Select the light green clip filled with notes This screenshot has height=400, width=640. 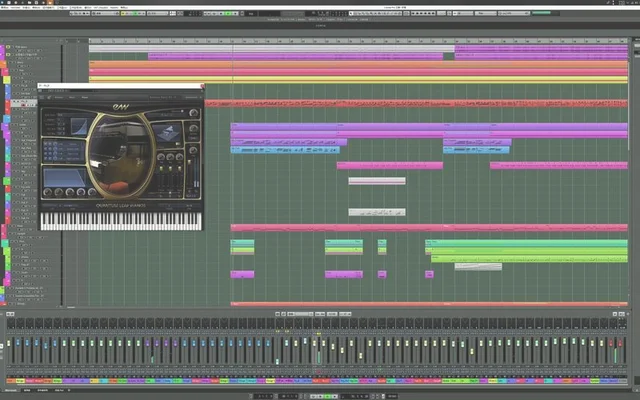529,259
